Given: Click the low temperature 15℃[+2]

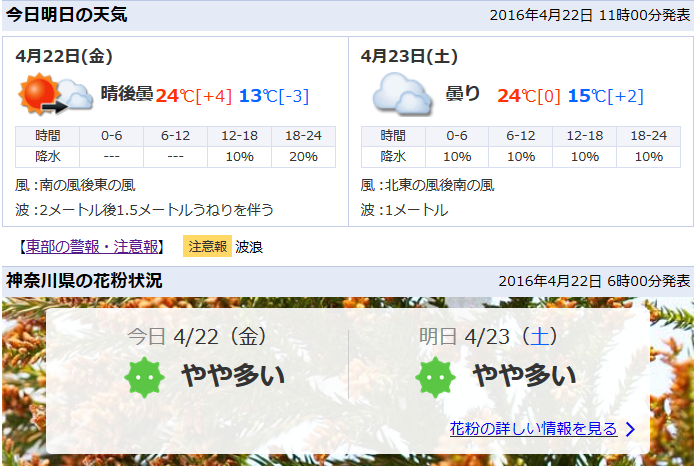Looking at the screenshot, I should [606, 96].
